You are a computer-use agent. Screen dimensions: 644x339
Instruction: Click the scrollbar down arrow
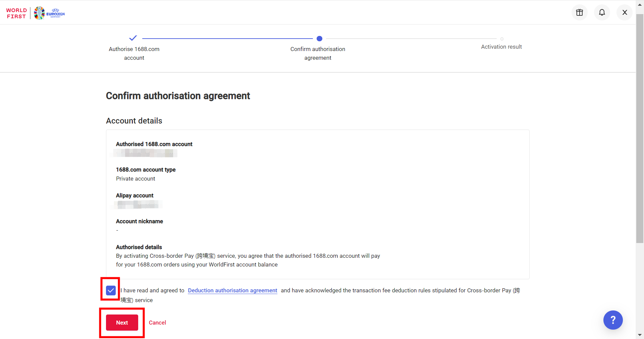[640, 335]
